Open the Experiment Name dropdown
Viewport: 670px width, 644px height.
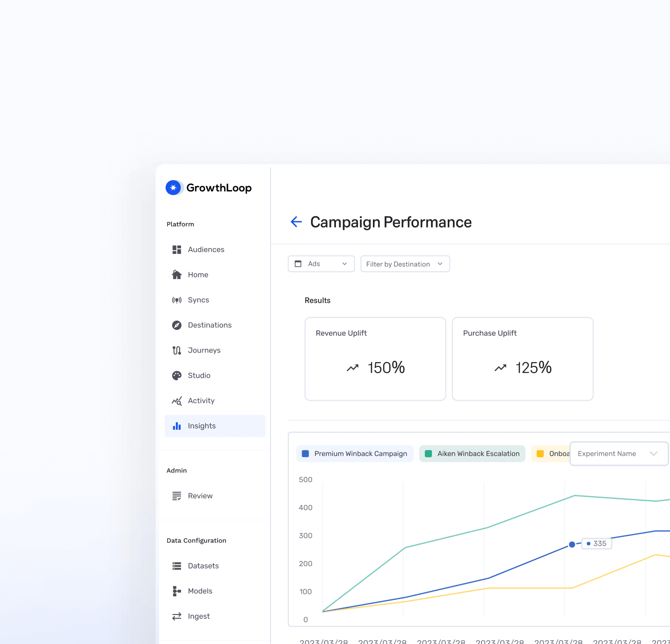tap(619, 454)
